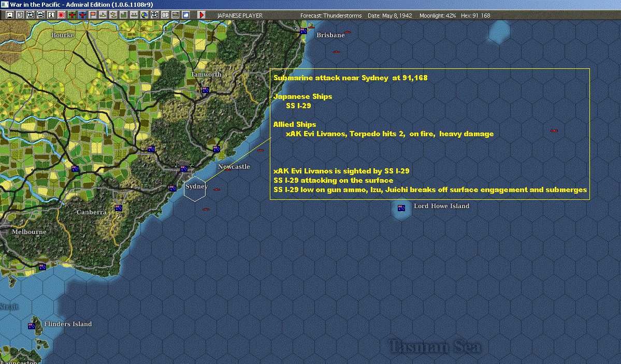Click the Lord Howe Island map label
The height and width of the screenshot is (364, 621).
click(442, 206)
